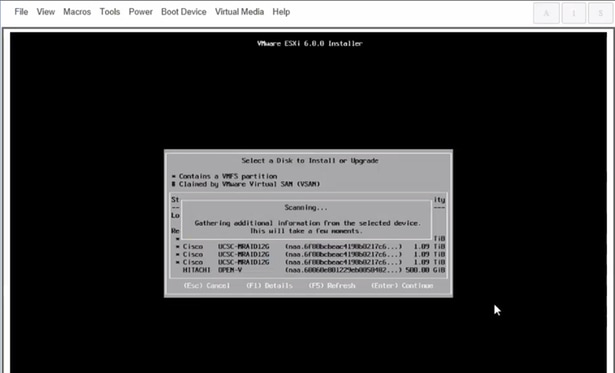Image resolution: width=615 pixels, height=373 pixels.
Task: Click (F5) Refresh in the installer
Action: 332,286
